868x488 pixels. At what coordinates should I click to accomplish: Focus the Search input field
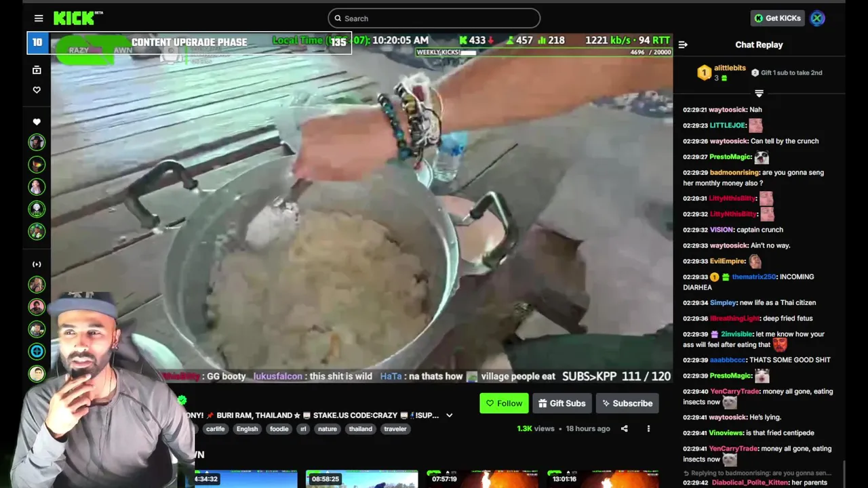(434, 18)
